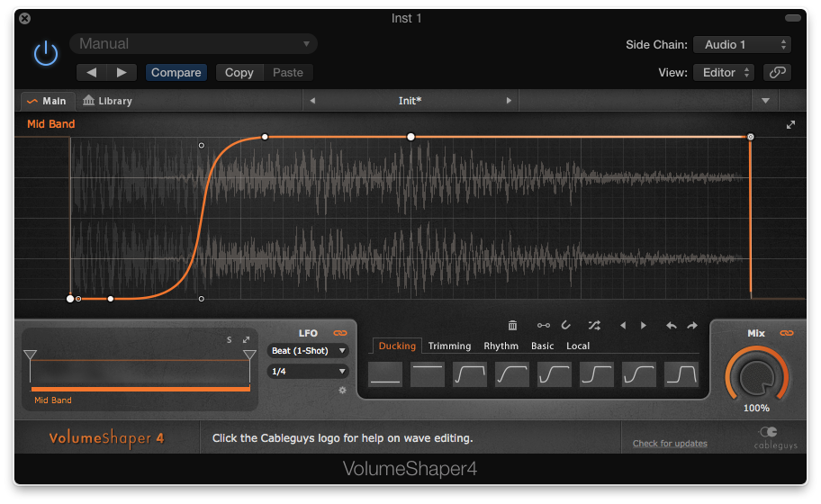Toggle the plugin power bypass button
This screenshot has height=504, width=821.
click(46, 53)
